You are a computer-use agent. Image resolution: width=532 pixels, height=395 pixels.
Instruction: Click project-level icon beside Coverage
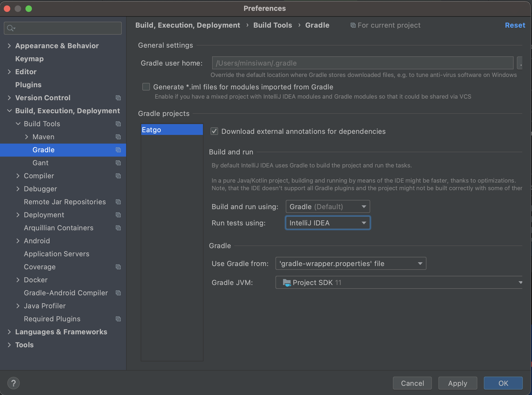(118, 267)
